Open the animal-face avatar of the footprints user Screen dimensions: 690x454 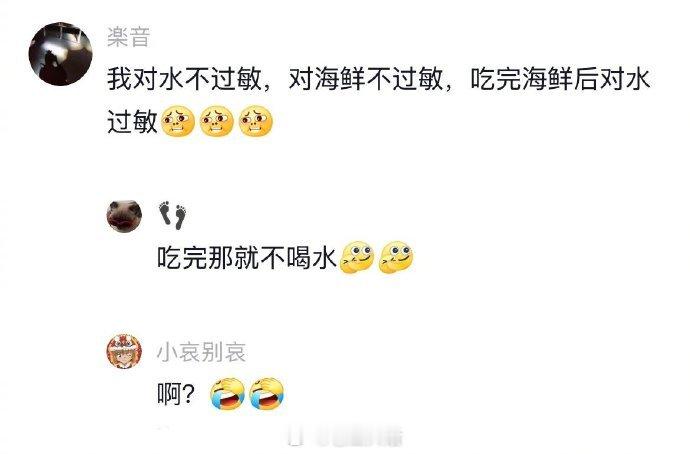[x=125, y=216]
